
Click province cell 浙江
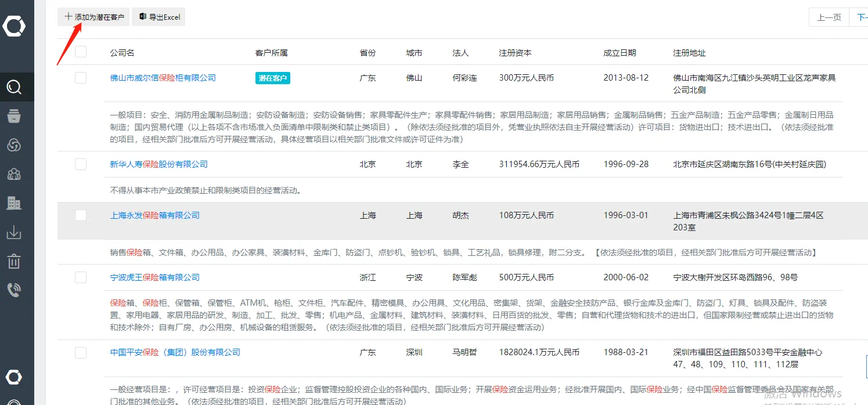click(x=368, y=277)
